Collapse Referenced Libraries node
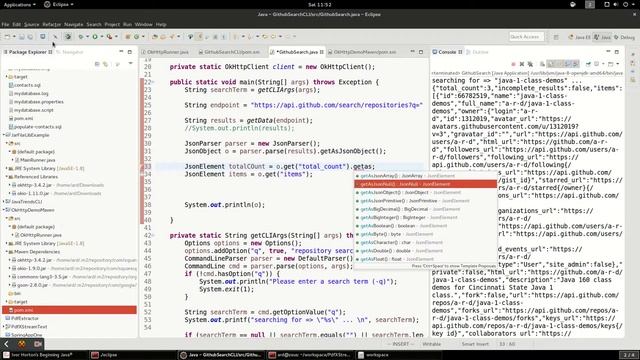Screen dimensions: 640x360 (x=7, y=177)
